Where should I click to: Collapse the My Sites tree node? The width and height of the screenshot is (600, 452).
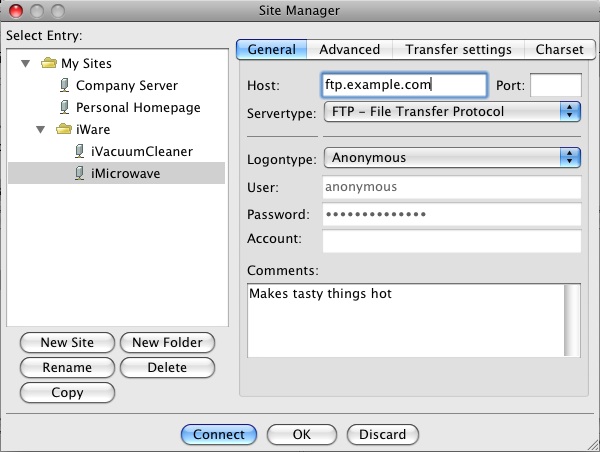coord(26,64)
